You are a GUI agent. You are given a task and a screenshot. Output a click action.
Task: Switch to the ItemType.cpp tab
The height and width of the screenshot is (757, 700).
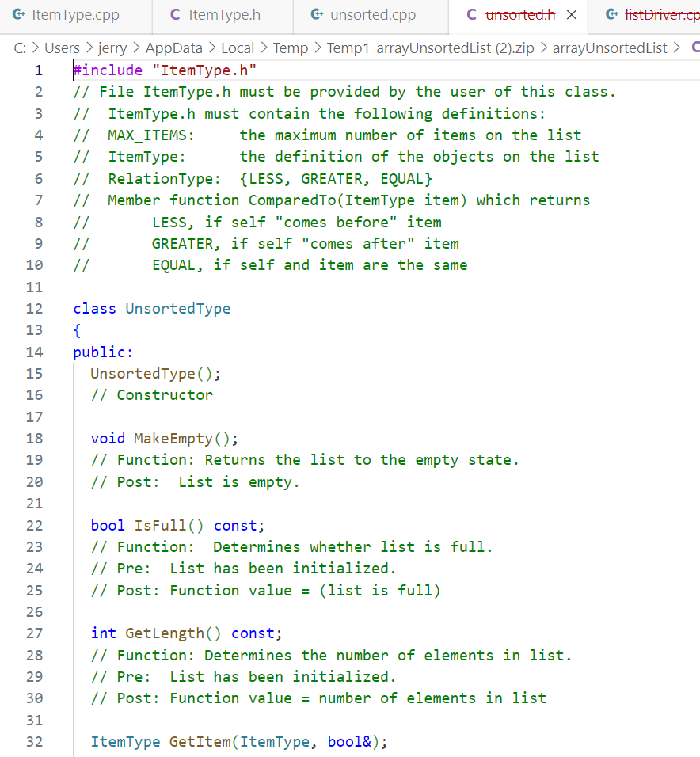(x=75, y=13)
